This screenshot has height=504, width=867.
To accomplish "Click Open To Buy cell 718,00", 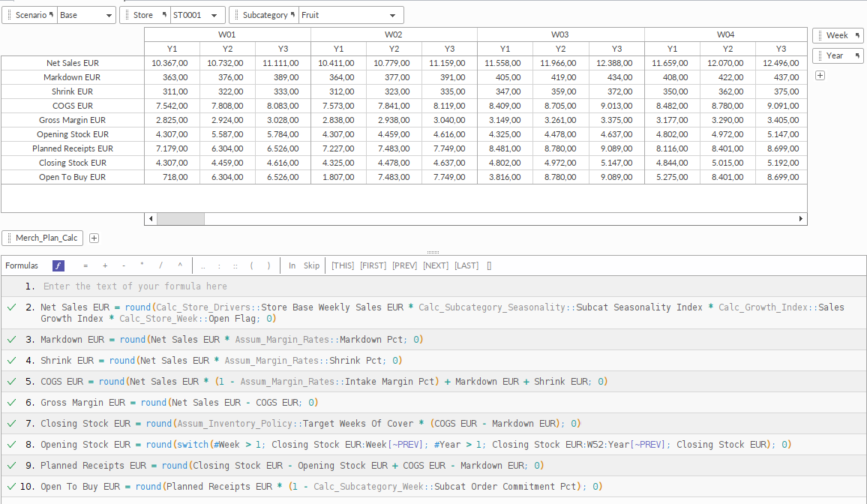I will [172, 177].
